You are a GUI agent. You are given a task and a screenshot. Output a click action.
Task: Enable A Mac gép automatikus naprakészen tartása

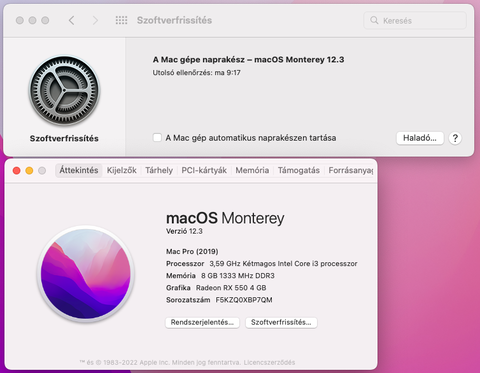click(157, 138)
